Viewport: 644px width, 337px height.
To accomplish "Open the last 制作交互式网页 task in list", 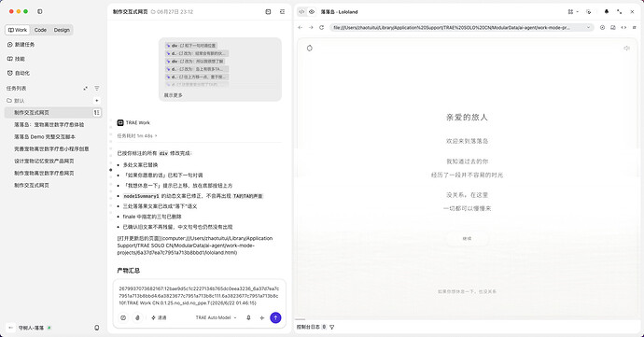I will coord(32,186).
